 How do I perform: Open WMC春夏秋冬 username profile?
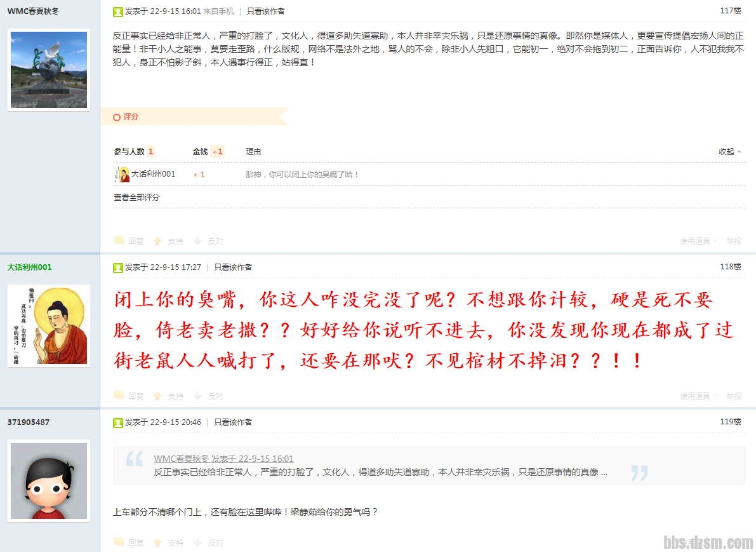click(x=33, y=11)
